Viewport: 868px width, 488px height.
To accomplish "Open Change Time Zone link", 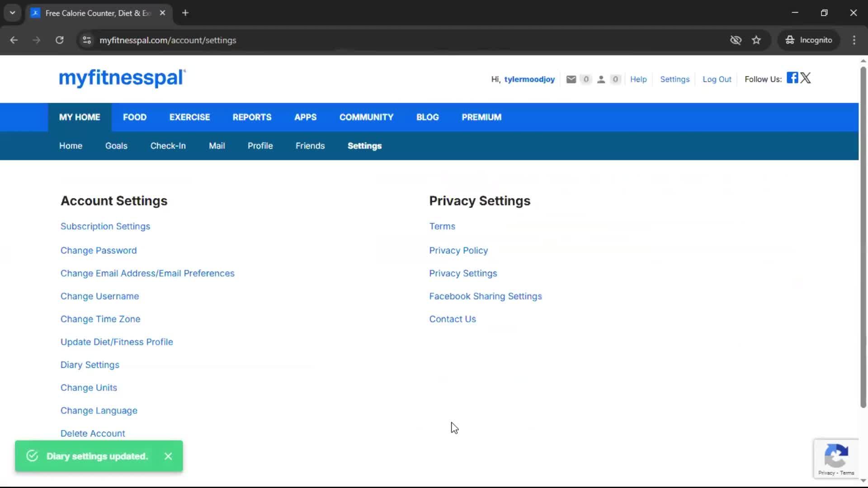I will pyautogui.click(x=100, y=319).
